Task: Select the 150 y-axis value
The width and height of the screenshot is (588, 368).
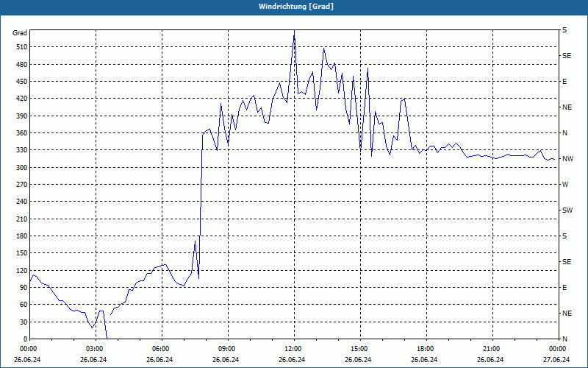Action: click(x=22, y=252)
